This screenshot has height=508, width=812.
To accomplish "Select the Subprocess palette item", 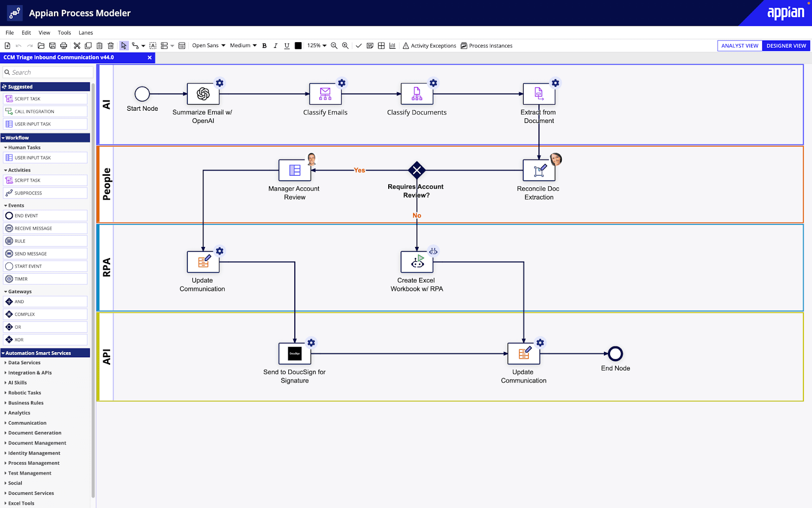I will [x=45, y=193].
